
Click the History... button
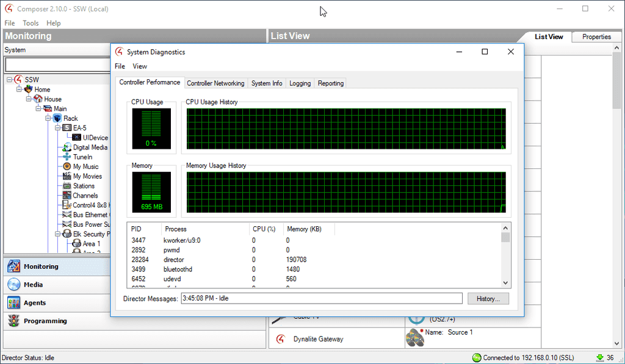488,299
